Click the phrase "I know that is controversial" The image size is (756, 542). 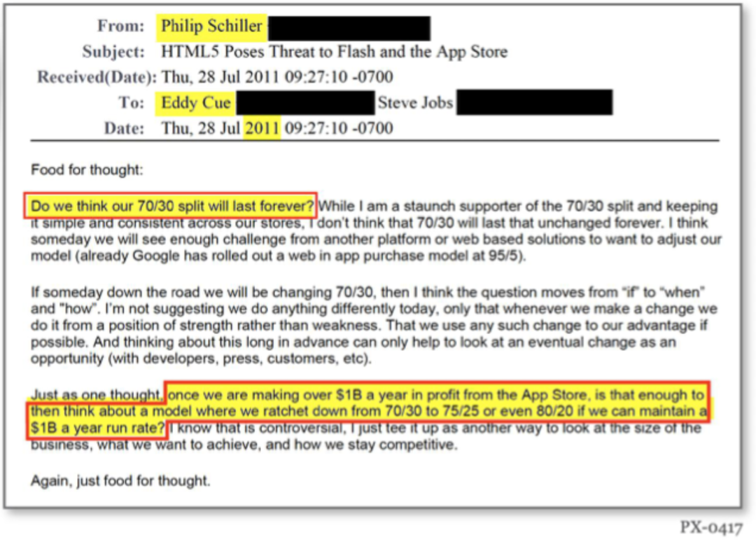(256, 428)
